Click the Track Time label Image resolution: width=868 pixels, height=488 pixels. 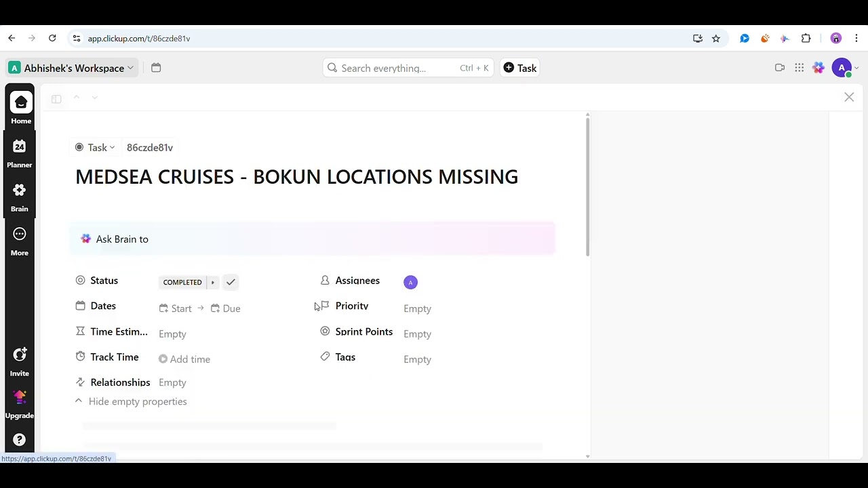click(115, 357)
